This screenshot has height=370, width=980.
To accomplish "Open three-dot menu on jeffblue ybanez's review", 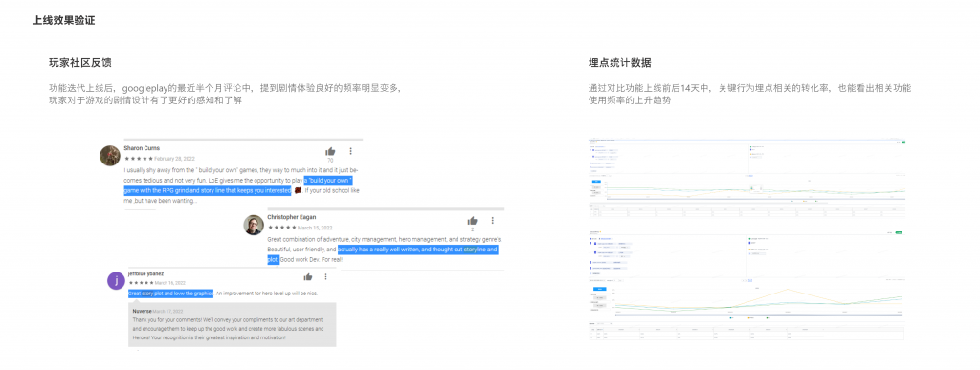I will pos(325,276).
